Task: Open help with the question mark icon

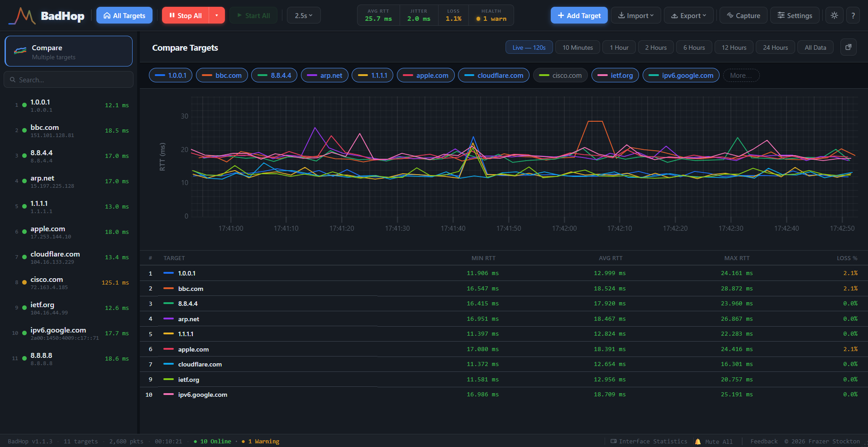Action: point(853,15)
